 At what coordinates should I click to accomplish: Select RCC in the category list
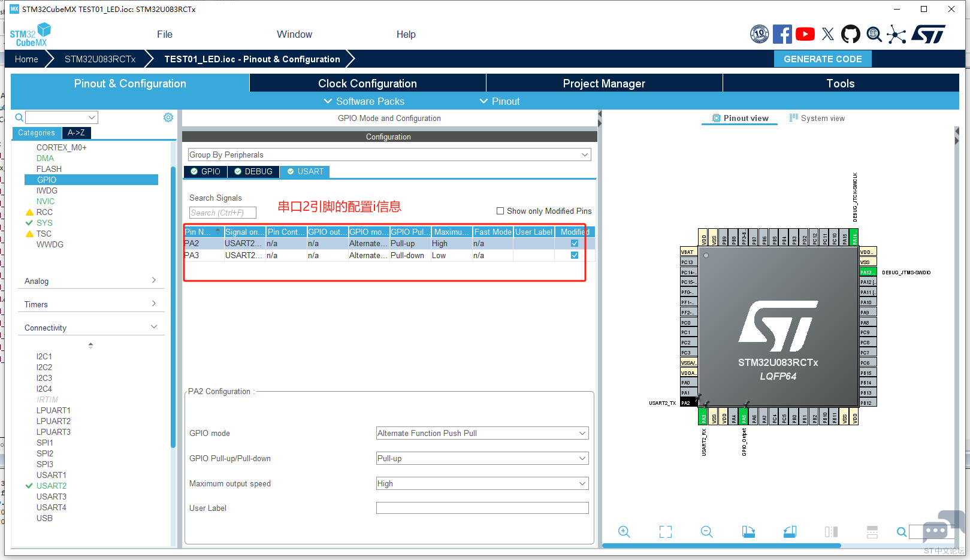point(44,212)
